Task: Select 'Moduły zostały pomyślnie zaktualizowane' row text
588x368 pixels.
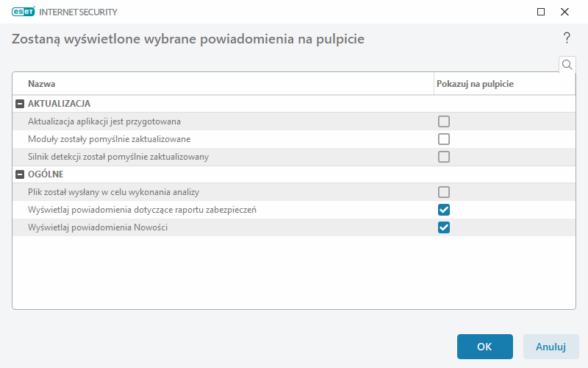Action: point(110,139)
